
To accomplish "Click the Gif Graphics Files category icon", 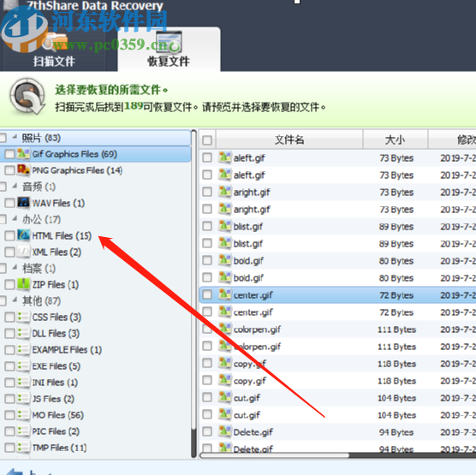I will tap(23, 154).
